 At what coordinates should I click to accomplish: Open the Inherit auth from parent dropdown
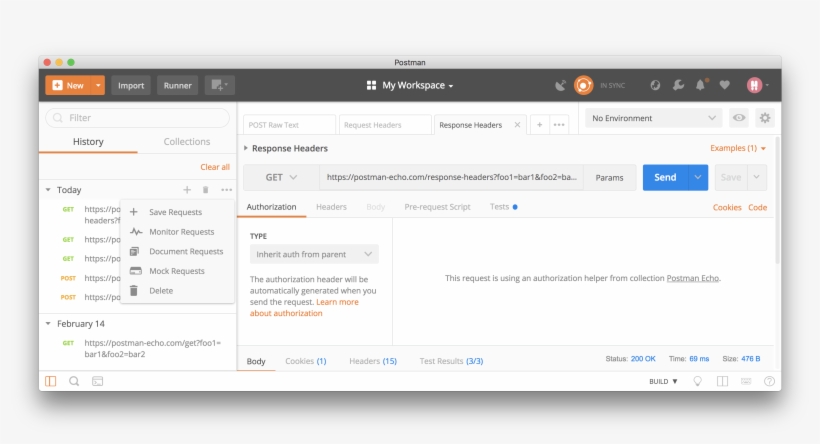(314, 254)
